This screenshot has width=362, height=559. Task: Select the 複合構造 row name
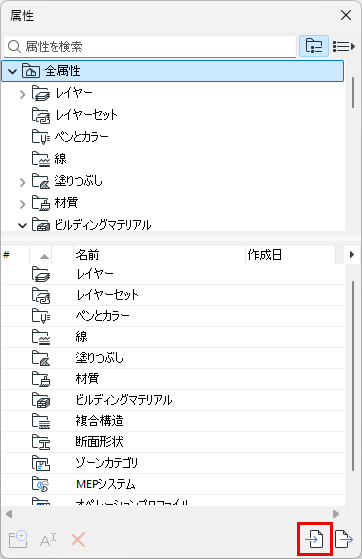tap(100, 421)
